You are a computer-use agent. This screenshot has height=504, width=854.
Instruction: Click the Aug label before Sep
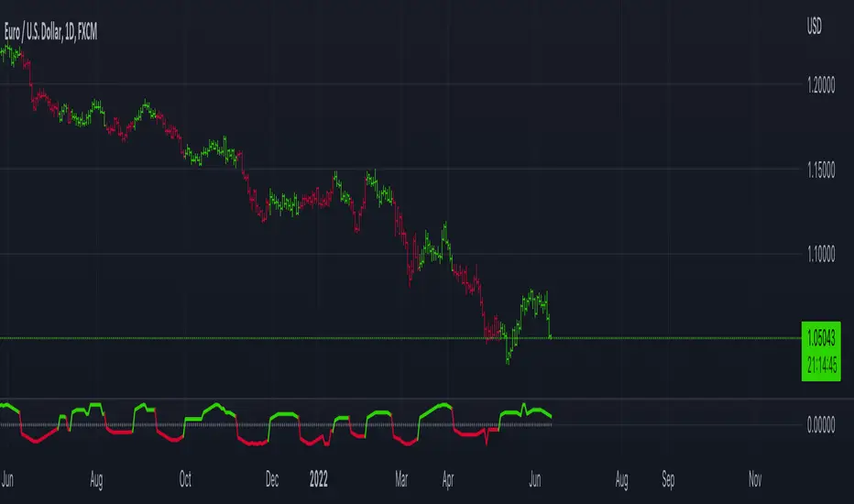coord(621,480)
